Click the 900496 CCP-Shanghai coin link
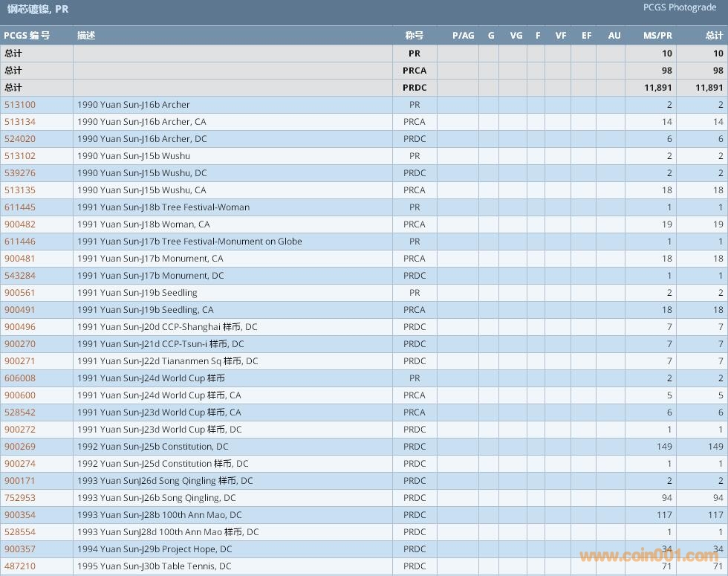 pyautogui.click(x=20, y=327)
